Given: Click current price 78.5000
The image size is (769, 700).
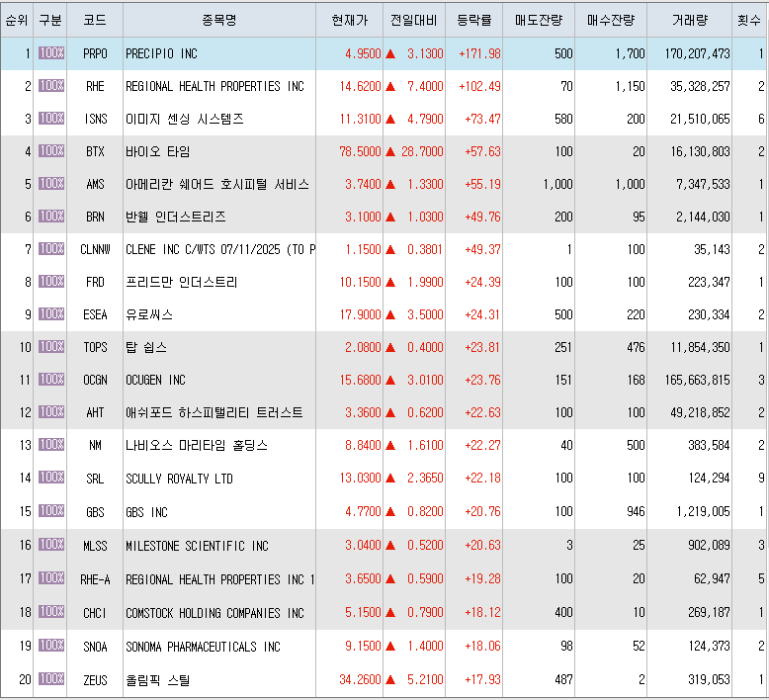Looking at the screenshot, I should tap(360, 151).
